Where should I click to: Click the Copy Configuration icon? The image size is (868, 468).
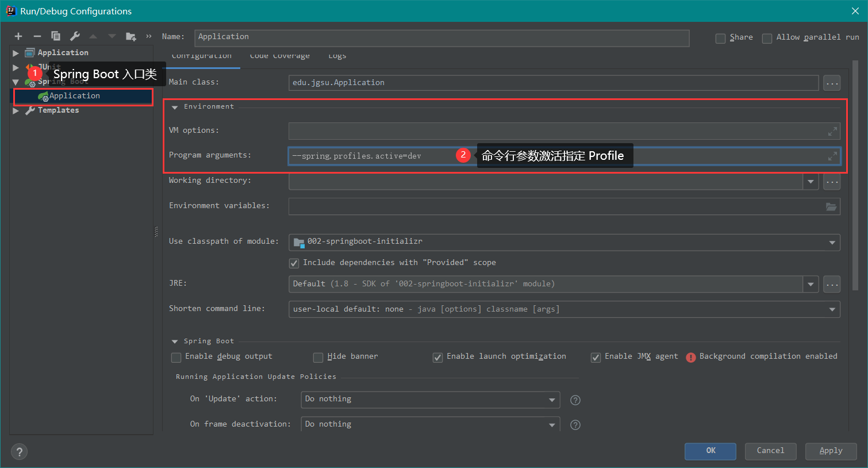click(56, 36)
